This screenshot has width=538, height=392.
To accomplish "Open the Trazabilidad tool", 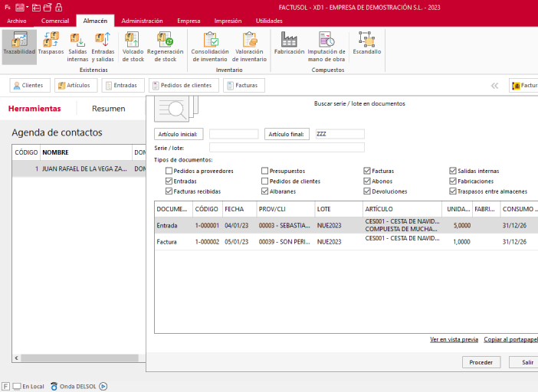I will pos(19,47).
